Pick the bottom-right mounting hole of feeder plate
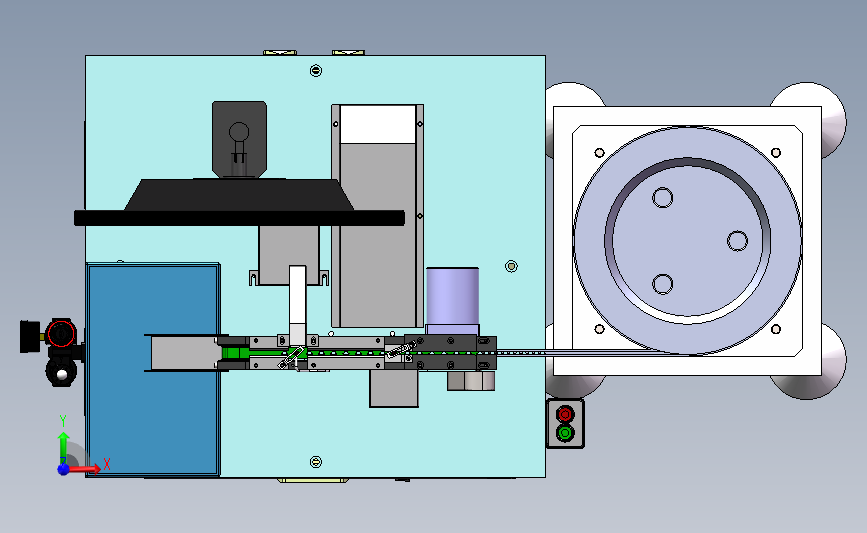Viewport: 867px width, 533px height. point(776,329)
